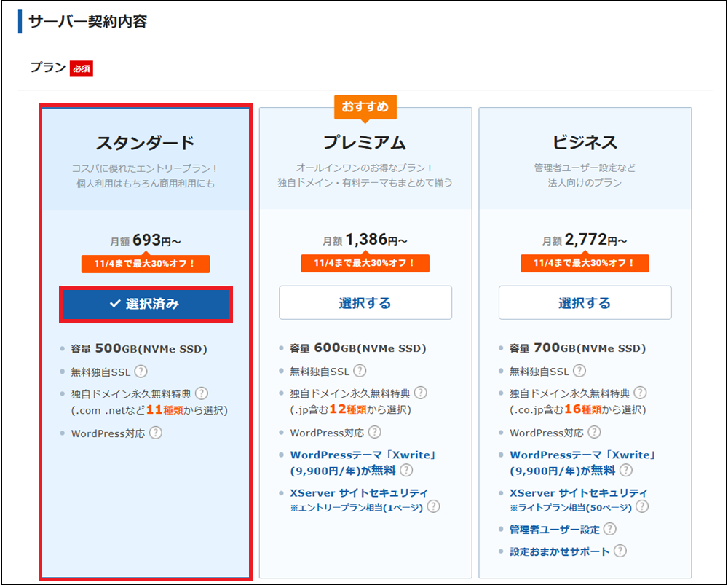This screenshot has height=585, width=728.
Task: Open help icon for Premium エントリープラン相当 note
Action: [x=434, y=506]
